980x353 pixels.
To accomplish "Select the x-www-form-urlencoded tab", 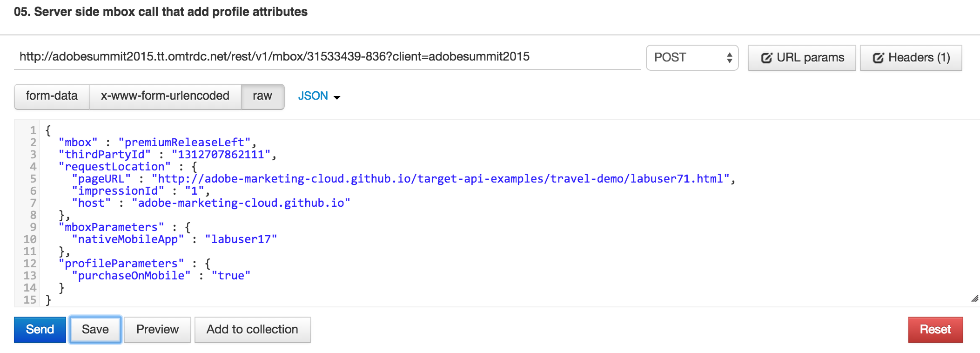I will point(165,96).
